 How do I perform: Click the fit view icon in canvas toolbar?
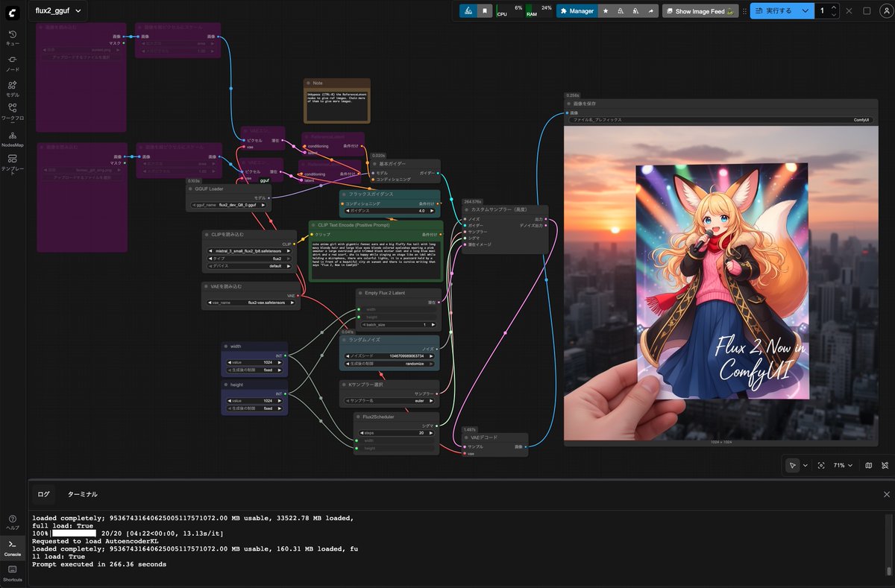[821, 465]
